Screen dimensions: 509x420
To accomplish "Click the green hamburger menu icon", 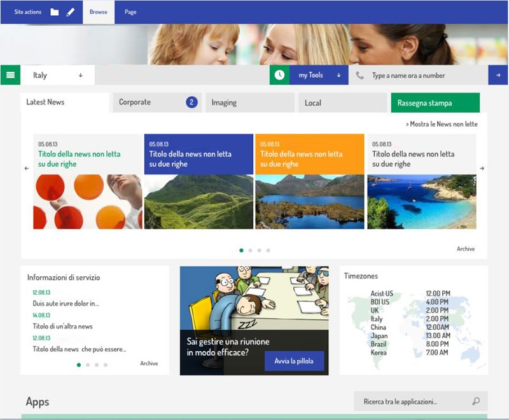I will click(10, 75).
